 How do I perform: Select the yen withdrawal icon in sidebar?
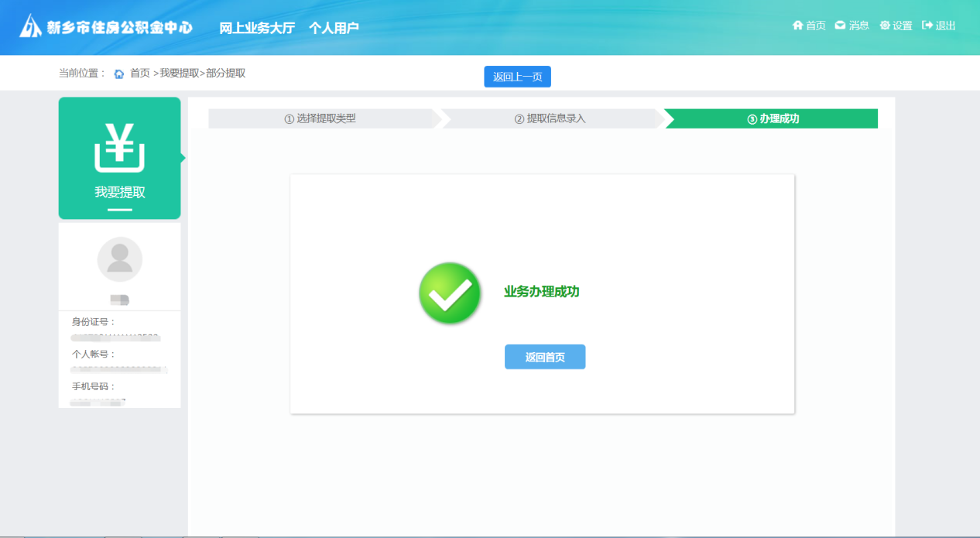coord(120,147)
